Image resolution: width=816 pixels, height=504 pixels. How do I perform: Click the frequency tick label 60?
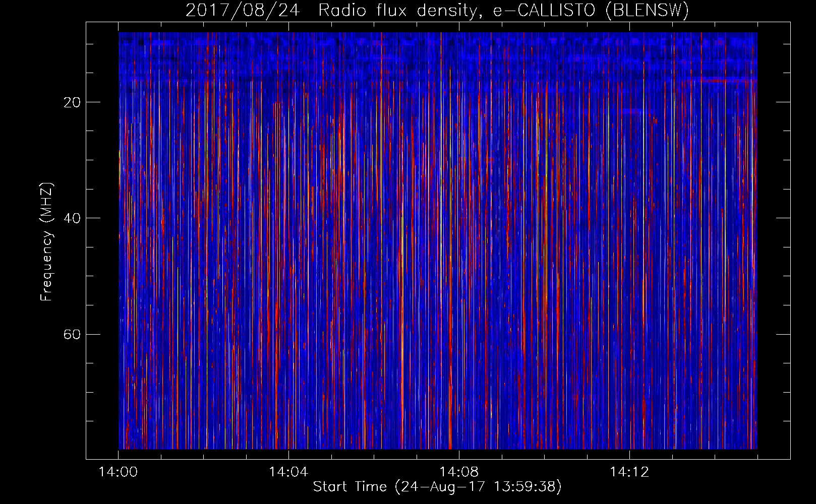pos(73,334)
